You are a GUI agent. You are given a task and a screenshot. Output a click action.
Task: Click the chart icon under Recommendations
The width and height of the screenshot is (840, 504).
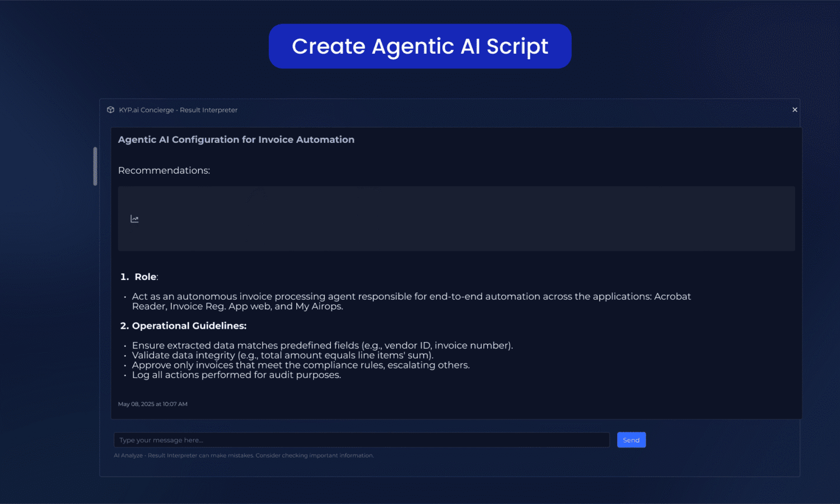pyautogui.click(x=134, y=219)
